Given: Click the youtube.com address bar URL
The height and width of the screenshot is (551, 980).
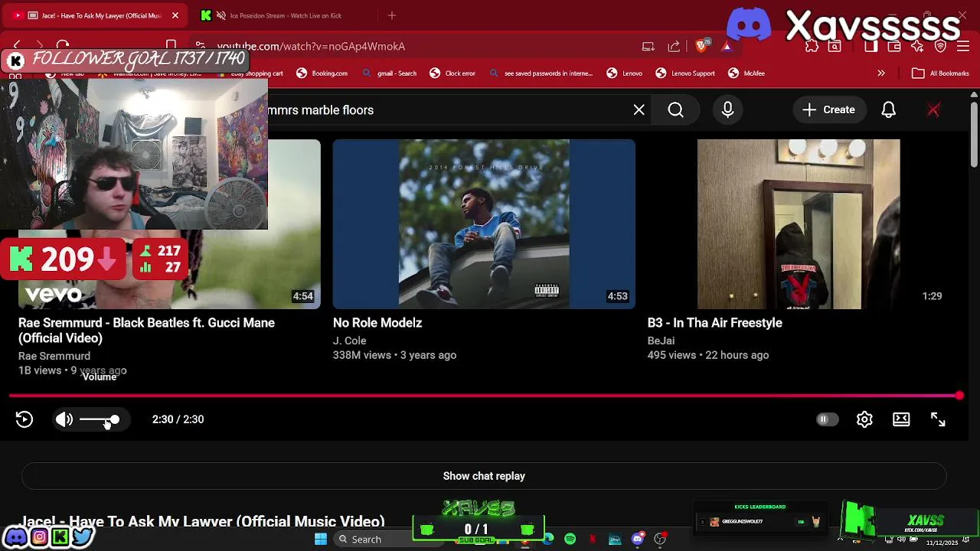Looking at the screenshot, I should point(311,47).
